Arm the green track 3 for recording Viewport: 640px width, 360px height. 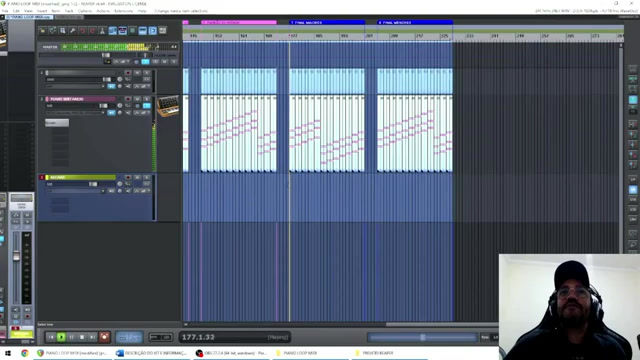pyautogui.click(x=128, y=178)
